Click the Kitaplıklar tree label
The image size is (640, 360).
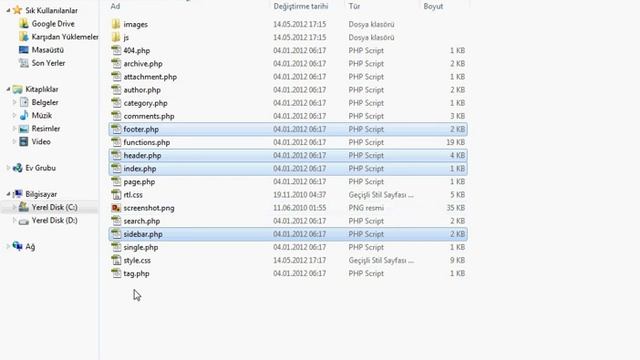tap(42, 89)
